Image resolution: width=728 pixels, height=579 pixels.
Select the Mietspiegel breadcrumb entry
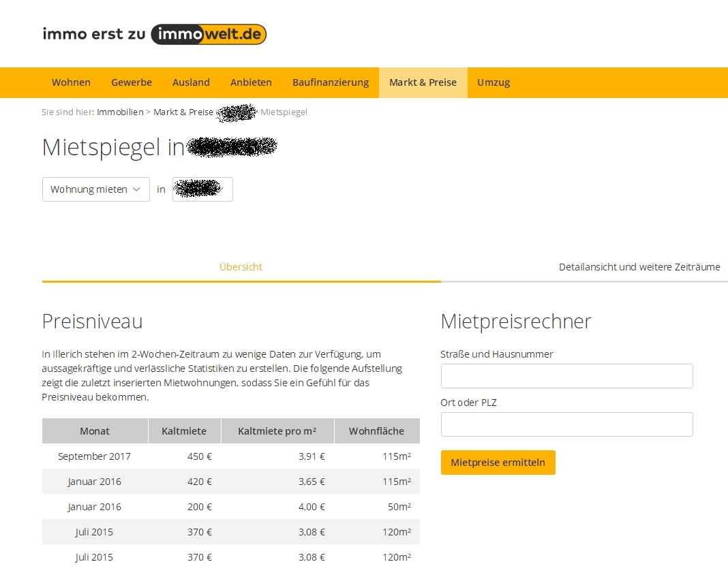point(283,112)
